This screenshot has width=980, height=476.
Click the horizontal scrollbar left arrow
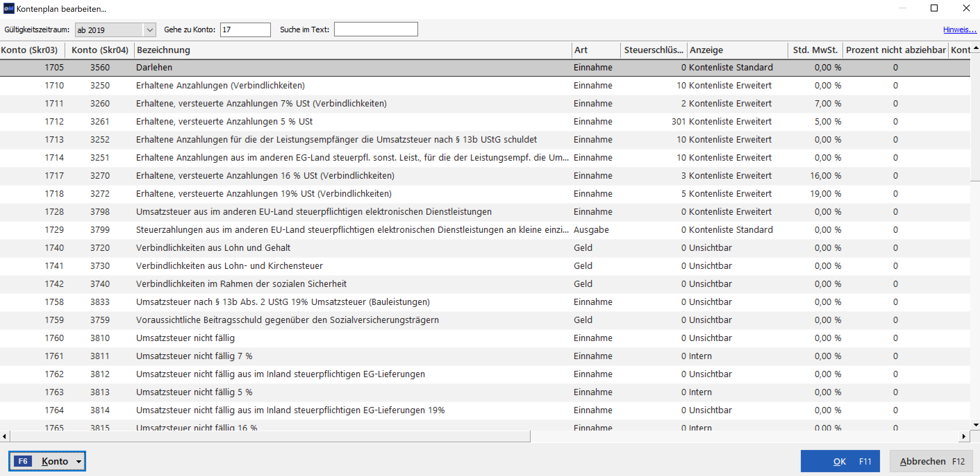4,436
